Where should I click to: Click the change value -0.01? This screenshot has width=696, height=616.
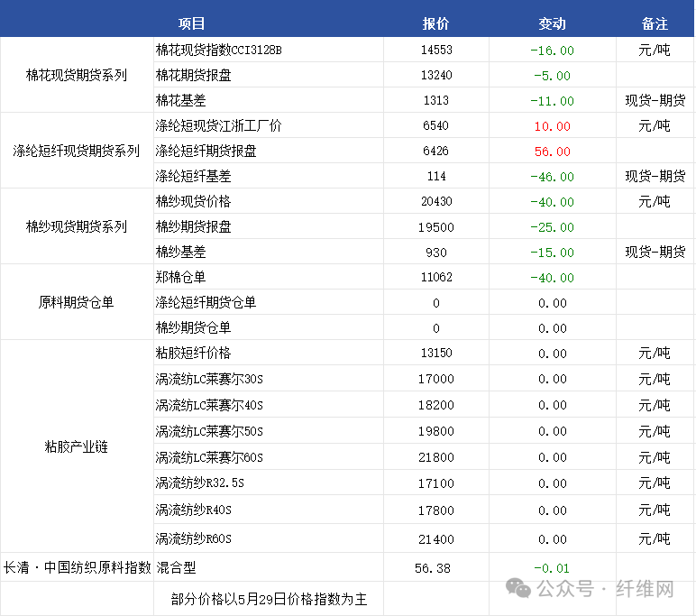552,568
